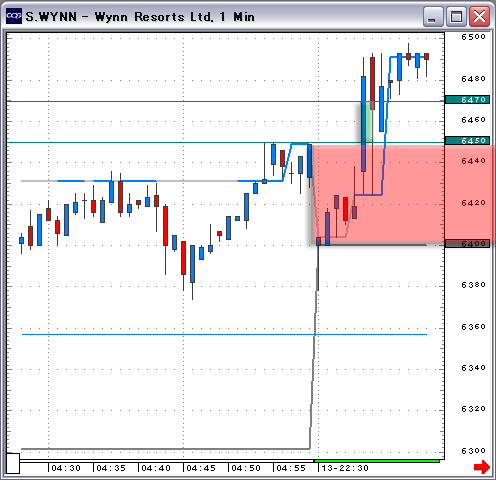Maximize the S.WYNN chart window
Viewport: 496px width, 480px height.
coord(456,16)
